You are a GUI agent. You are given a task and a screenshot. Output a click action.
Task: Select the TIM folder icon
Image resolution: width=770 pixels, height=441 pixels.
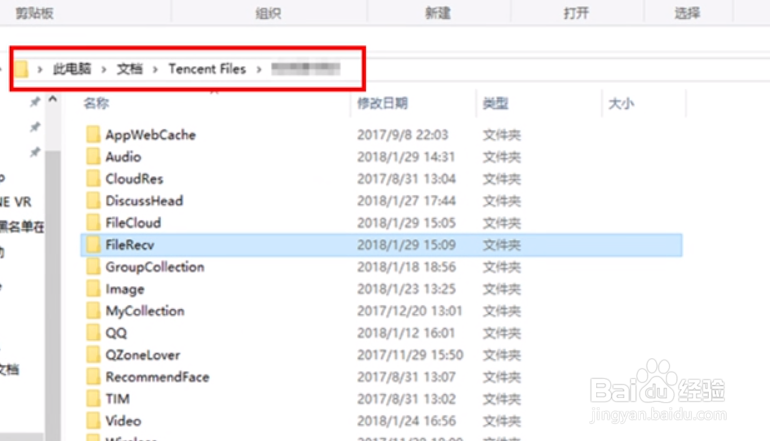[x=93, y=399]
